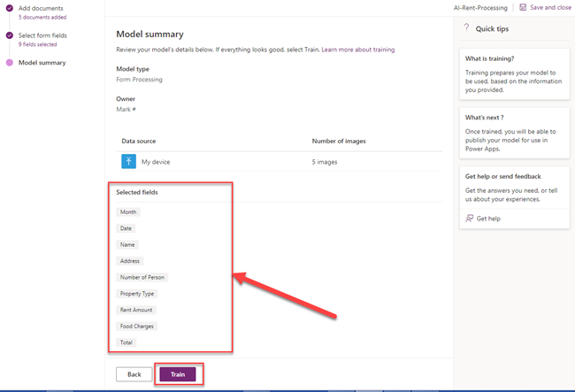575x392 pixels.
Task: Select the My device data source row
Action: point(280,162)
